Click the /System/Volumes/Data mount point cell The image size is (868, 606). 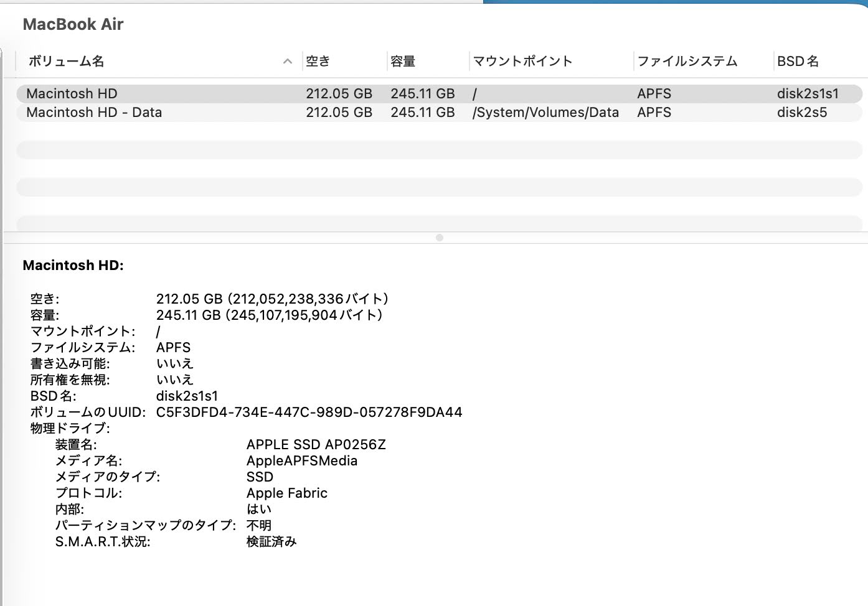pos(545,112)
